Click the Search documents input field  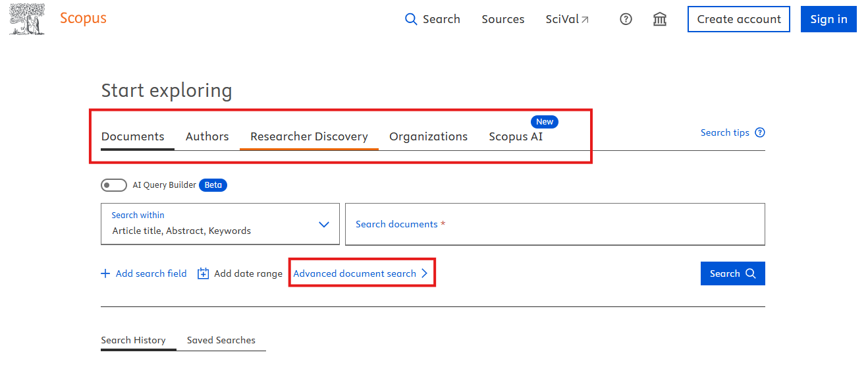(x=555, y=224)
